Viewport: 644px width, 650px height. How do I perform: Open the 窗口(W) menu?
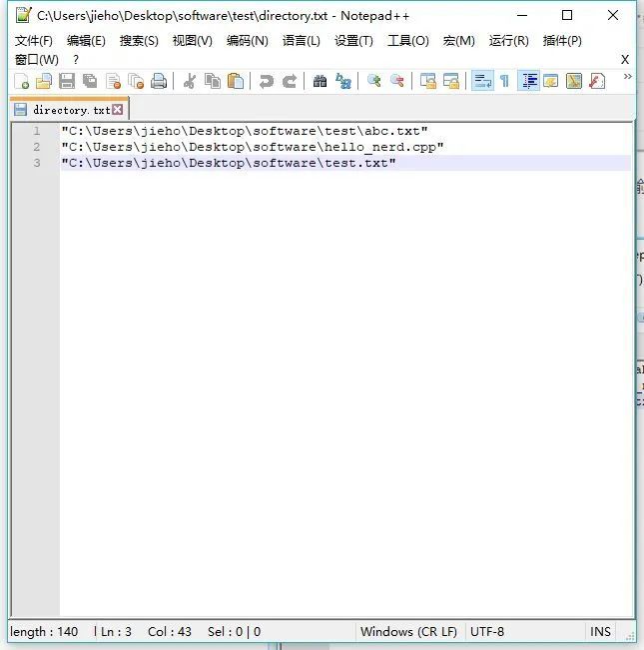tap(37, 60)
